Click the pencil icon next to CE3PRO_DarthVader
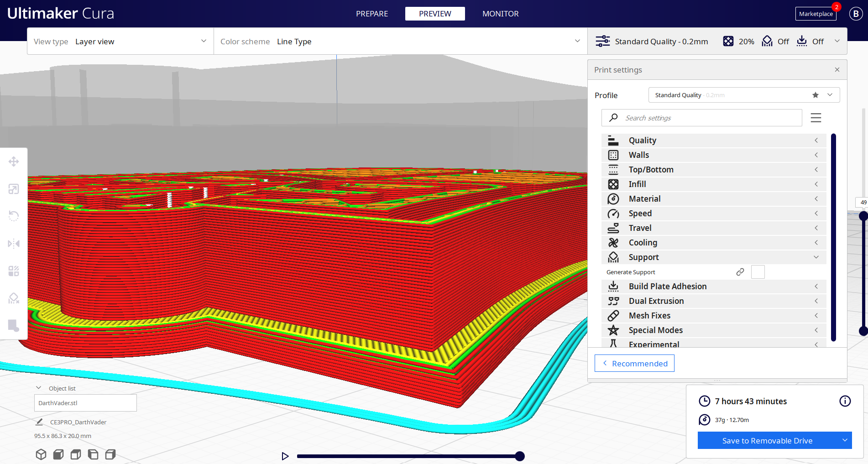 [x=40, y=422]
